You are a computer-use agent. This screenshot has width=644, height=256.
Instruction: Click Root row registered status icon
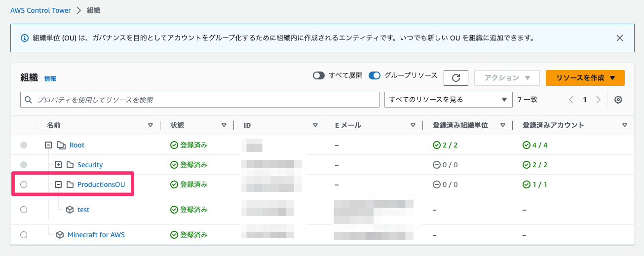pyautogui.click(x=174, y=145)
